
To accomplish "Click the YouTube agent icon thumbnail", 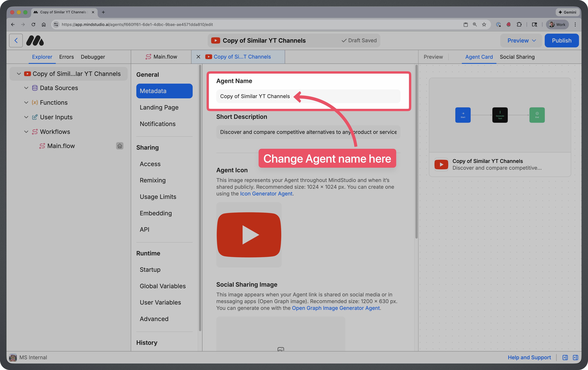I will click(x=249, y=235).
